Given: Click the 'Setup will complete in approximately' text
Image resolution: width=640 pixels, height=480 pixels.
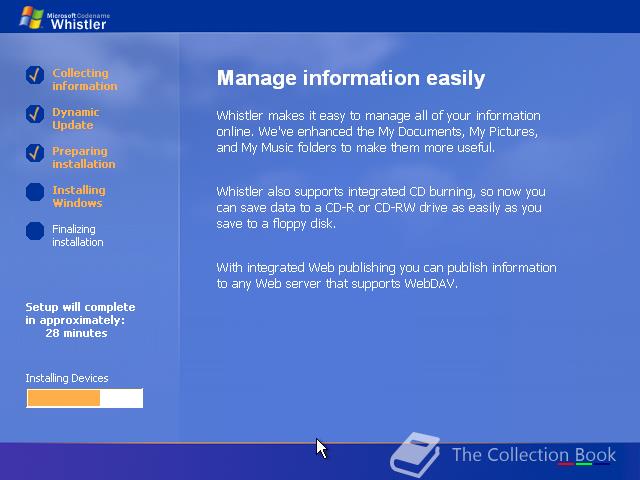Looking at the screenshot, I should tap(80, 313).
